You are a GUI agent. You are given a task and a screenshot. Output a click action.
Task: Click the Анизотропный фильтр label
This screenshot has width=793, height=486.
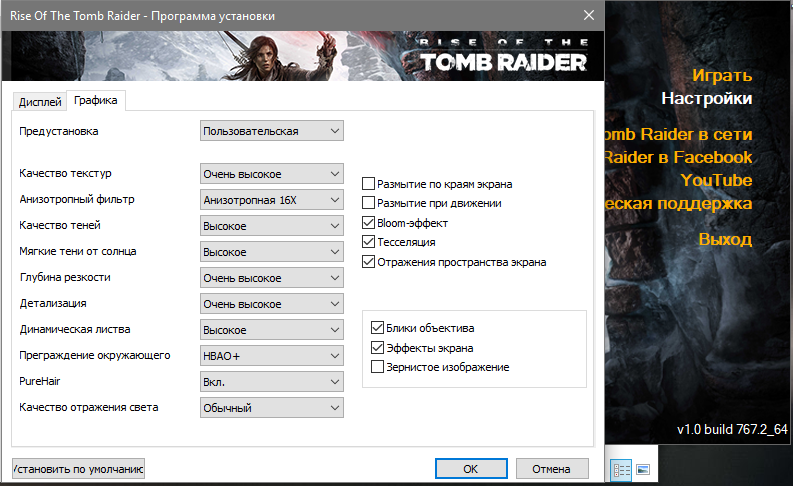coord(77,199)
